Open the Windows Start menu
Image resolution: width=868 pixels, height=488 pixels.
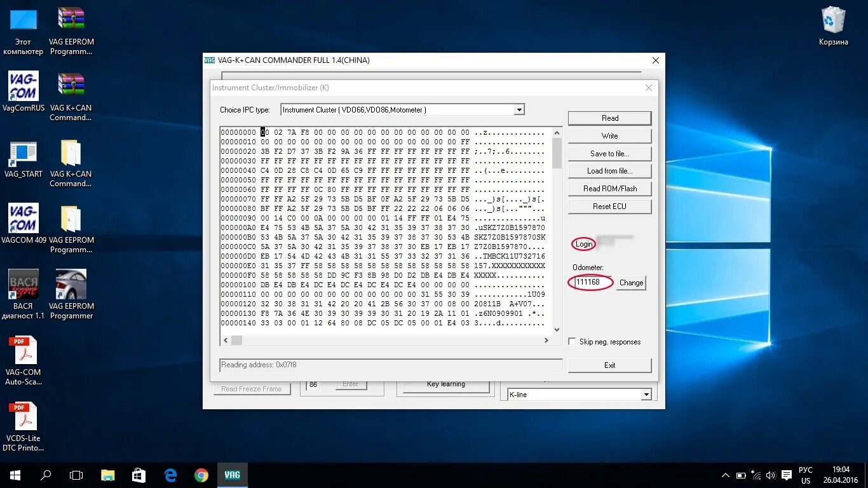(15, 475)
